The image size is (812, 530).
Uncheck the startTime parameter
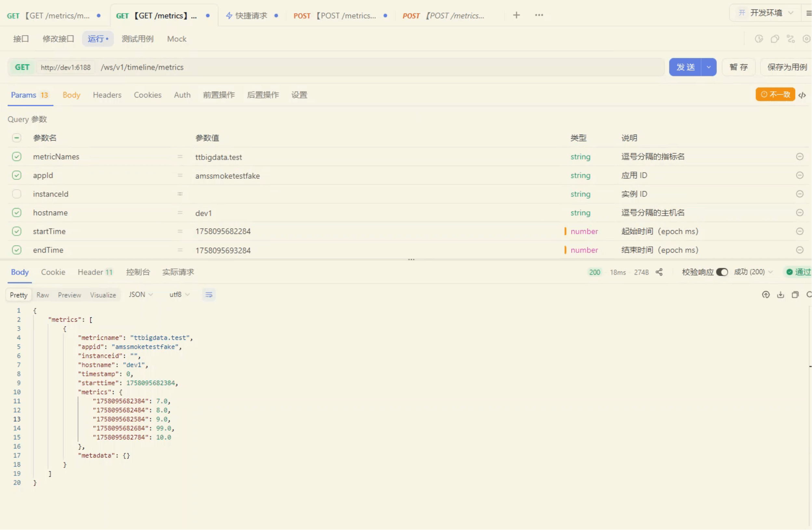click(x=16, y=232)
